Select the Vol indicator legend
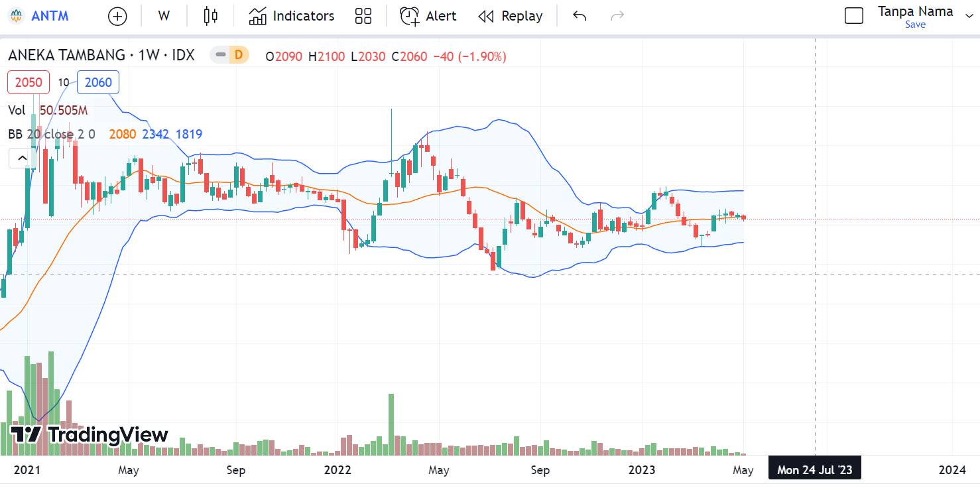This screenshot has height=490, width=980. (x=17, y=110)
